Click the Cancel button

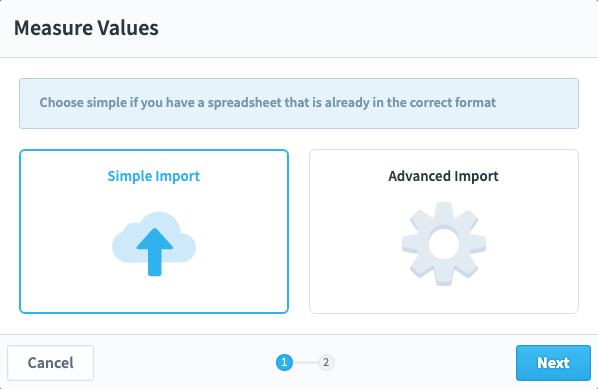tap(50, 363)
